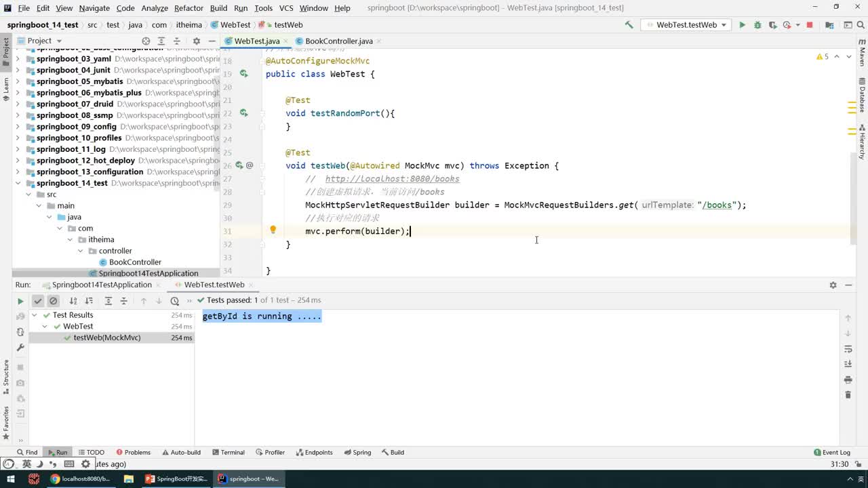Click the profiler run icon
Screen dimensions: 868x488
(787, 25)
